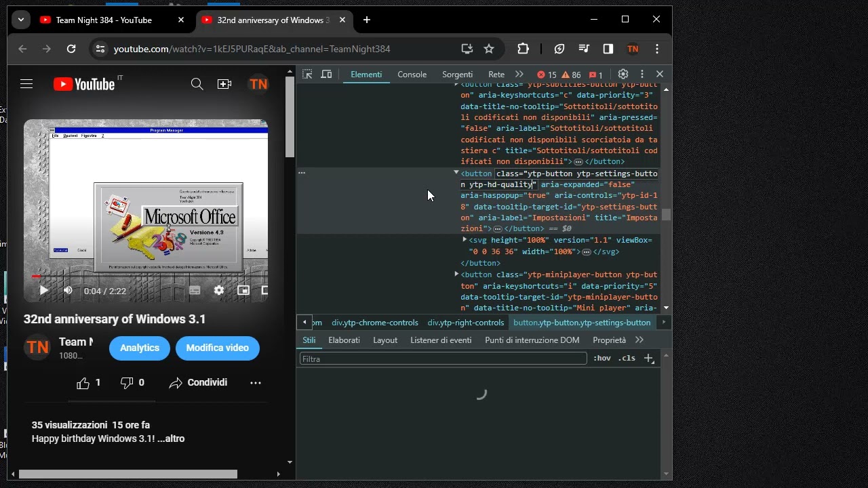The height and width of the screenshot is (488, 868).
Task: Reload the current page
Action: pos(71,49)
